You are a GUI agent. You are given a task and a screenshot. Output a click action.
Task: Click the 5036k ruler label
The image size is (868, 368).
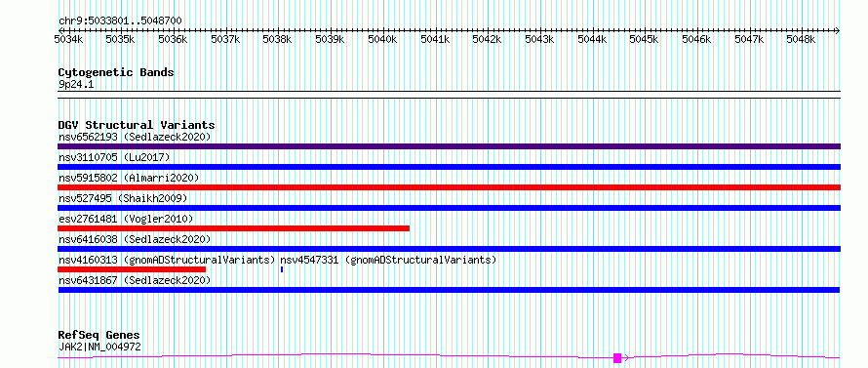tap(173, 39)
